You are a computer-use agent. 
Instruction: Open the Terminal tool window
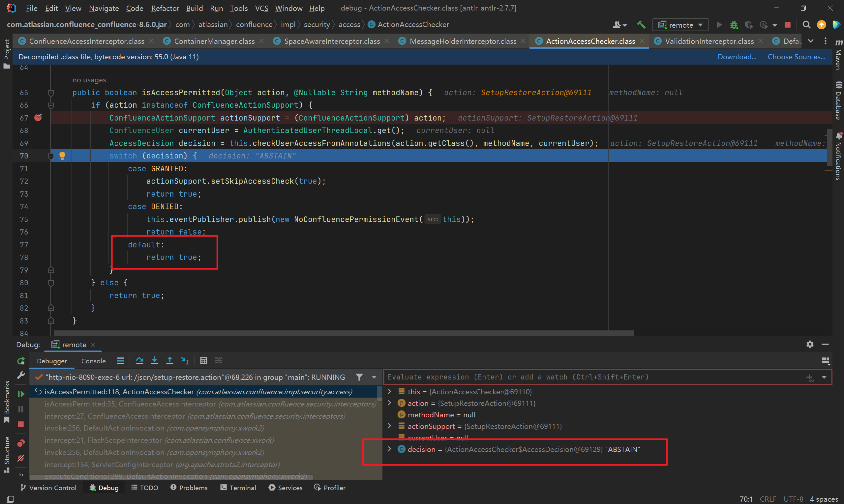(238, 487)
